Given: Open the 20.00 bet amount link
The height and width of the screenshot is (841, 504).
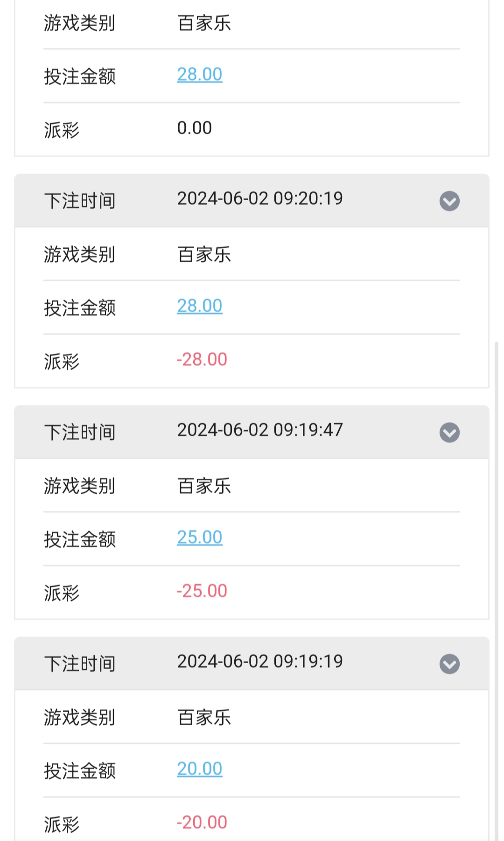Looking at the screenshot, I should (200, 769).
